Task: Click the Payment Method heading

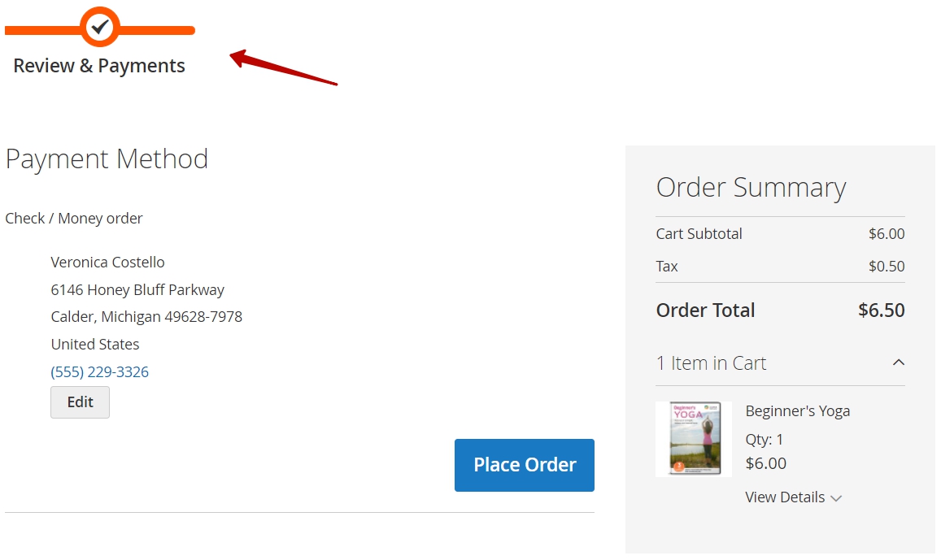Action: [x=107, y=159]
